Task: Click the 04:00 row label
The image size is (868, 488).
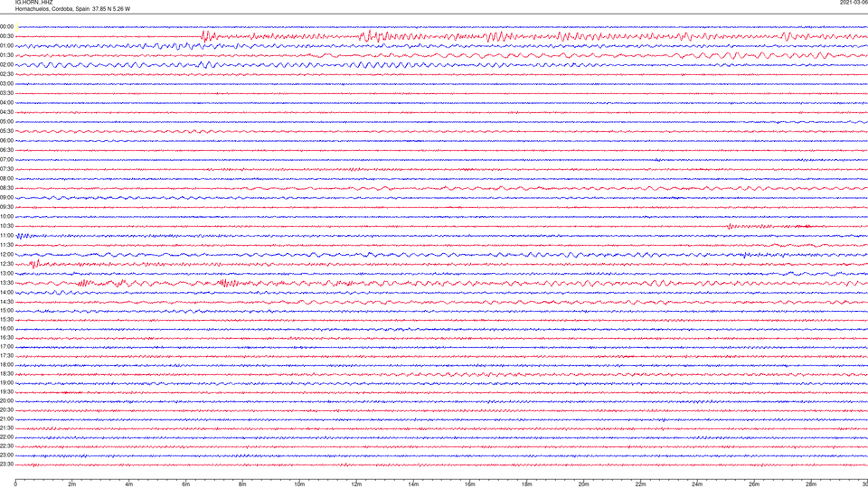Action: point(6,102)
